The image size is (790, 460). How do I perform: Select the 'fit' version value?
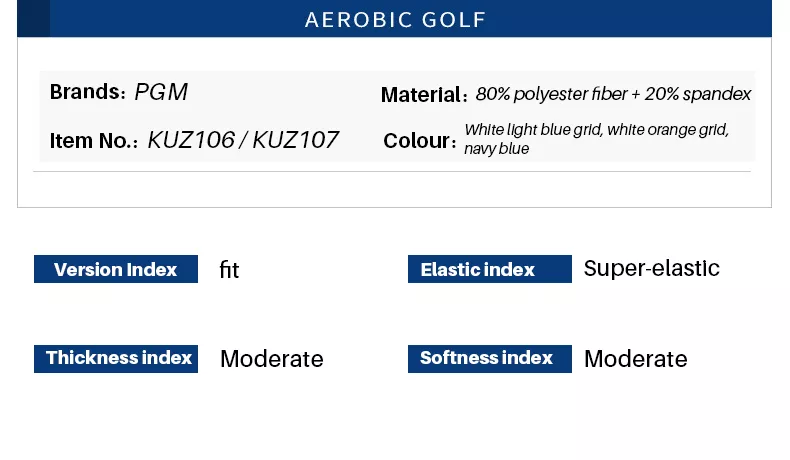point(230,270)
